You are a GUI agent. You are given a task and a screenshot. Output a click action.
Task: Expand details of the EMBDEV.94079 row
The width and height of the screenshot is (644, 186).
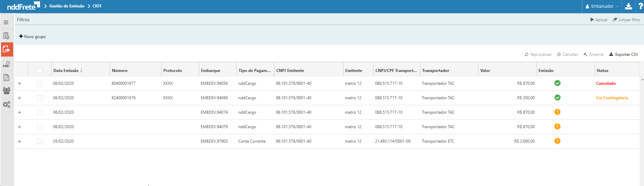click(x=19, y=127)
